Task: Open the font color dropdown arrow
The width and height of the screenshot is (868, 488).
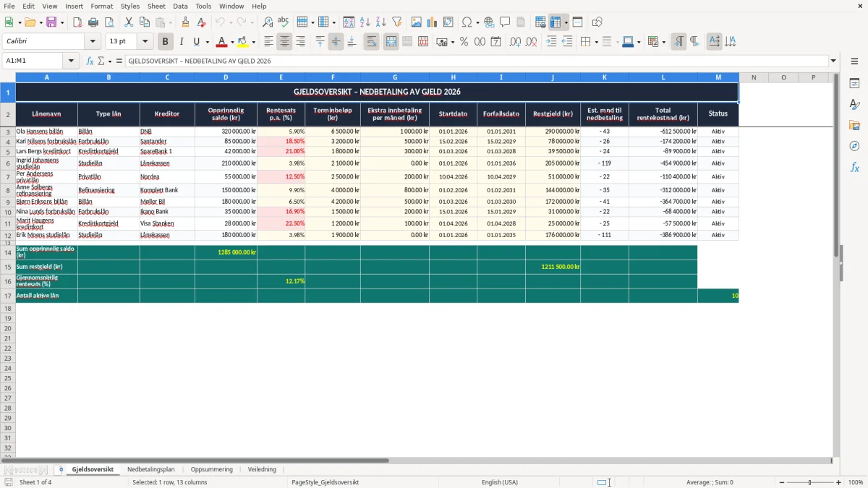Action: [232, 42]
